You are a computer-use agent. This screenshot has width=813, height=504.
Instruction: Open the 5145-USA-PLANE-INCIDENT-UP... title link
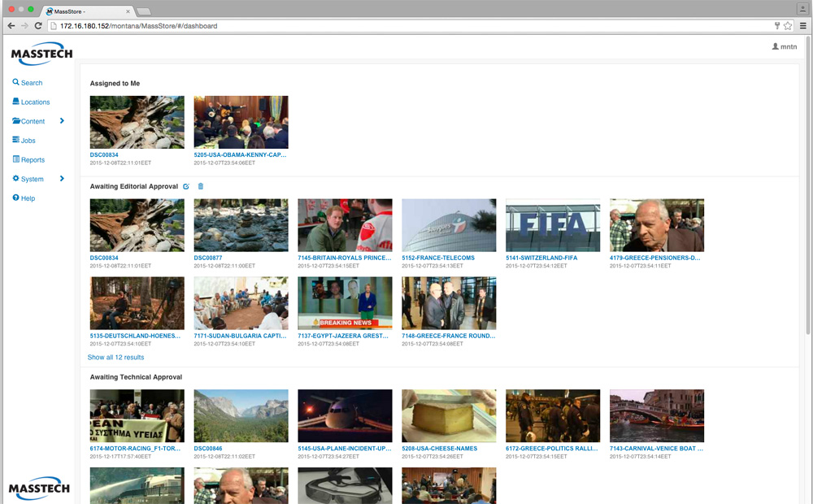pos(344,449)
